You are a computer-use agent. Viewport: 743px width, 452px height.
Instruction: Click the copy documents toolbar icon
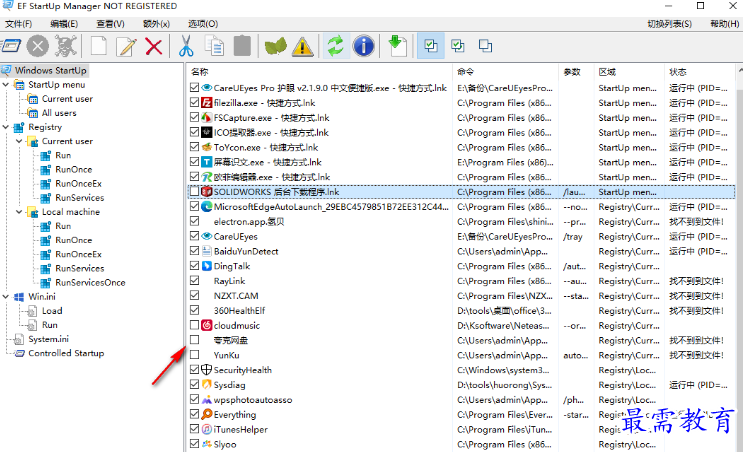214,46
